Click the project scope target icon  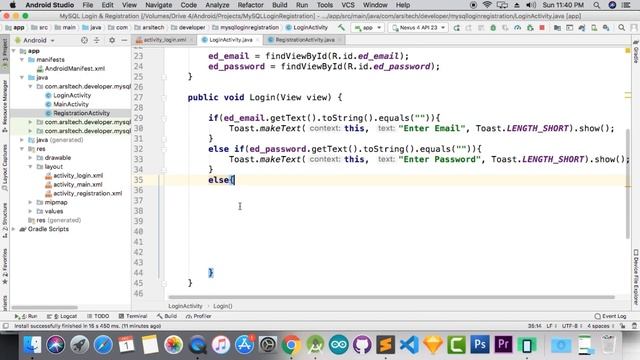pos(84,40)
